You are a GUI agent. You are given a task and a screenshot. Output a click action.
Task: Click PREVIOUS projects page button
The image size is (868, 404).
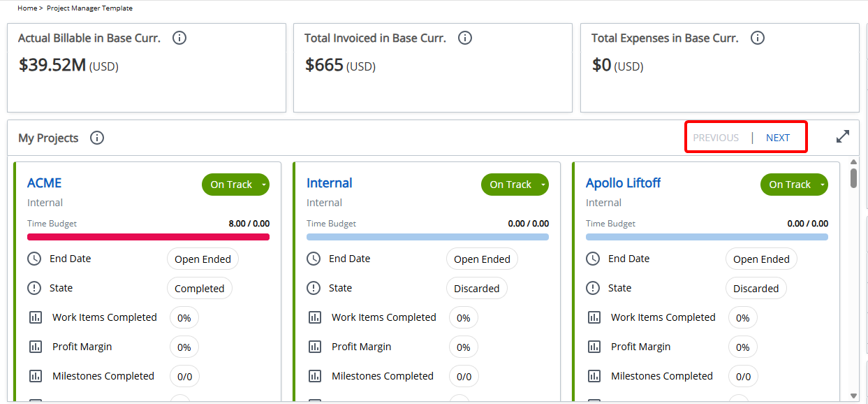click(x=715, y=138)
